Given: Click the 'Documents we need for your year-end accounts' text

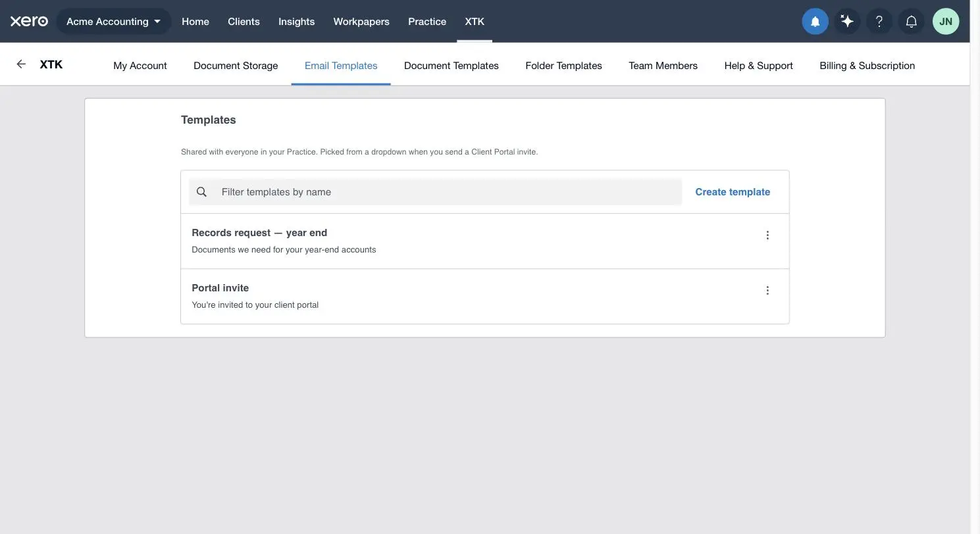Looking at the screenshot, I should click(284, 250).
